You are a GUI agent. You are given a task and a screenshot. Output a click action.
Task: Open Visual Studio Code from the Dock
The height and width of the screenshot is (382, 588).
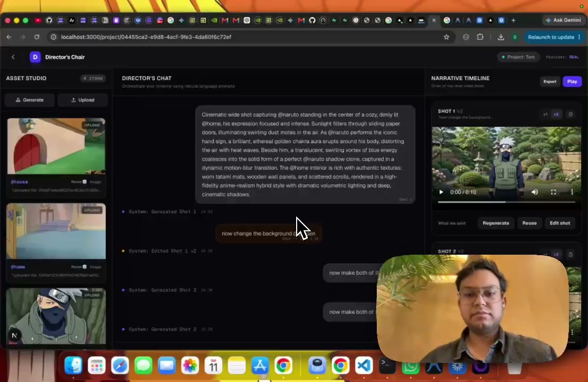coord(364,365)
